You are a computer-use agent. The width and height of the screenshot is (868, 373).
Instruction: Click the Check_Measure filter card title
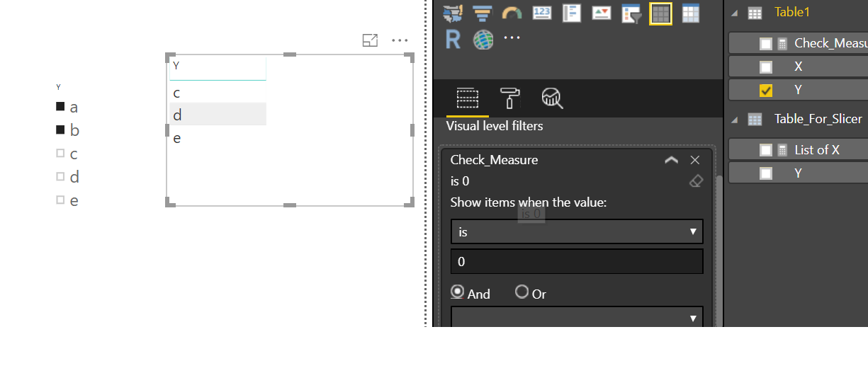click(494, 160)
